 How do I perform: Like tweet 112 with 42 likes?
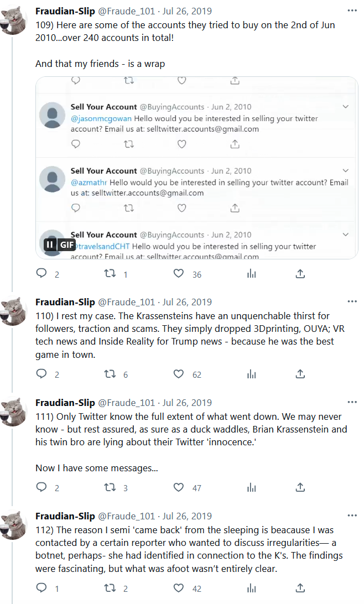coord(179,589)
